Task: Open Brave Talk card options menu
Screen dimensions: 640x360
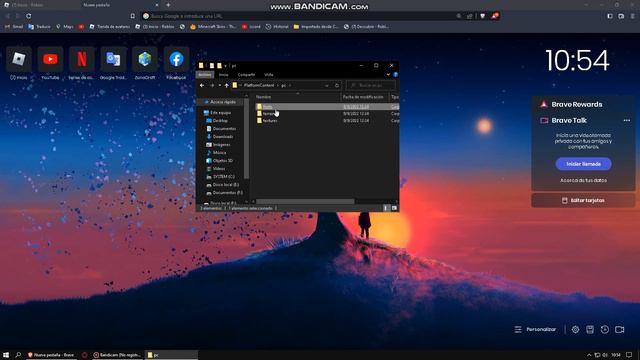Action: click(627, 120)
